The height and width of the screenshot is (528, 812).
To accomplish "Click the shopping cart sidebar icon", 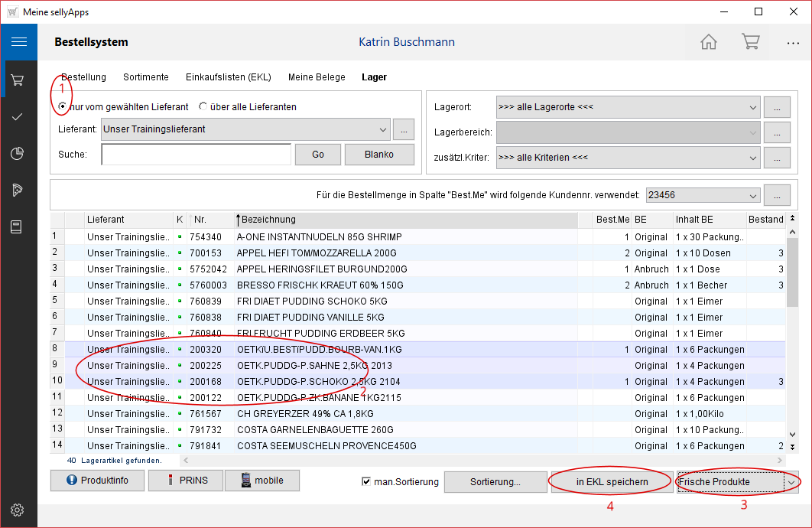I will (18, 80).
